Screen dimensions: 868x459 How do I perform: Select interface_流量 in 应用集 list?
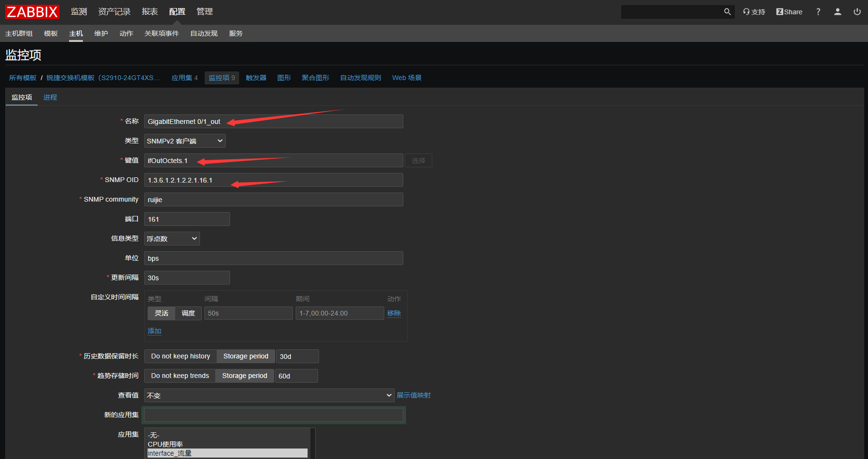[228, 453]
